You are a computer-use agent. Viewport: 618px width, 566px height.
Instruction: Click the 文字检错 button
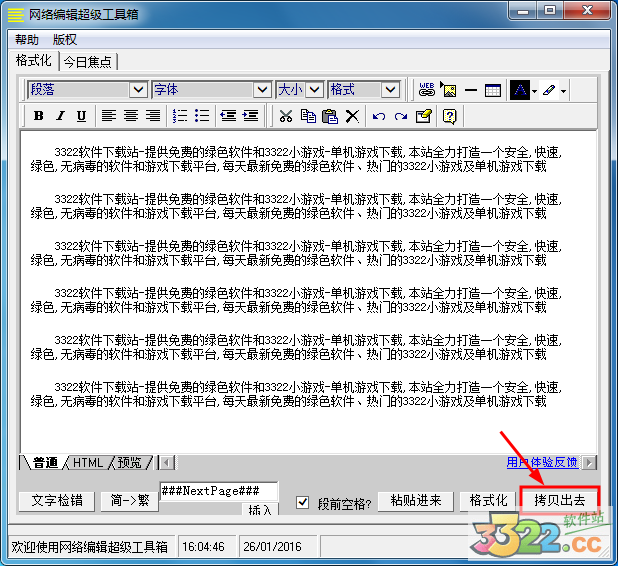57,501
